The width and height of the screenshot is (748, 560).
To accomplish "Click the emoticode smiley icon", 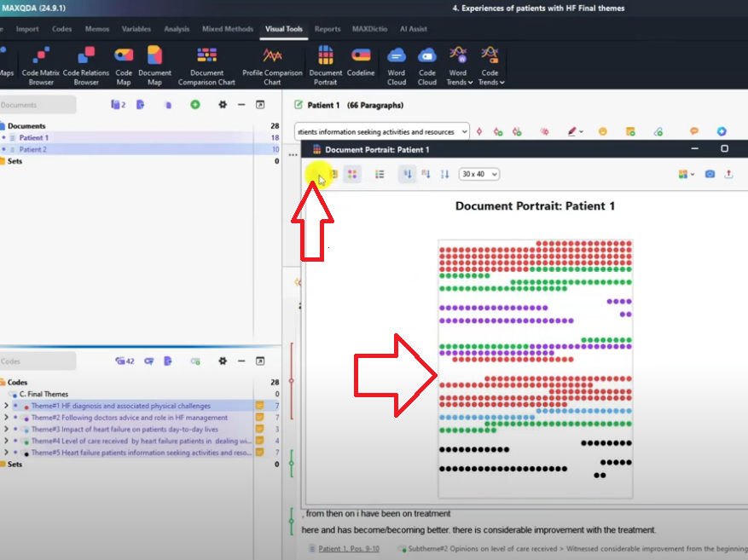I will tap(602, 131).
